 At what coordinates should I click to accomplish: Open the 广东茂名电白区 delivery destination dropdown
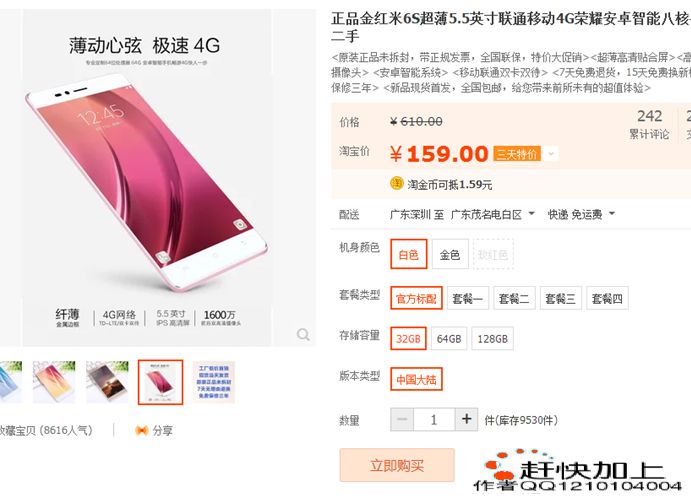[493, 215]
